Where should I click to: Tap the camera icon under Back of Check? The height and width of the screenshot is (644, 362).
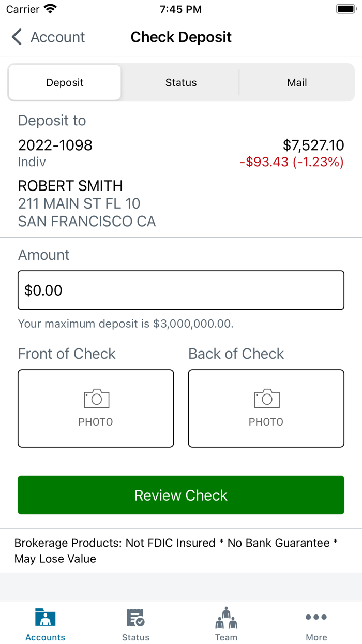pos(266,398)
